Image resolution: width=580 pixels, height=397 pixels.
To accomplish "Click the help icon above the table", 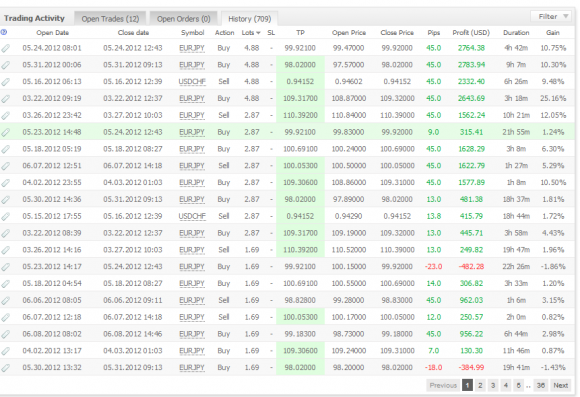I will coord(4,32).
